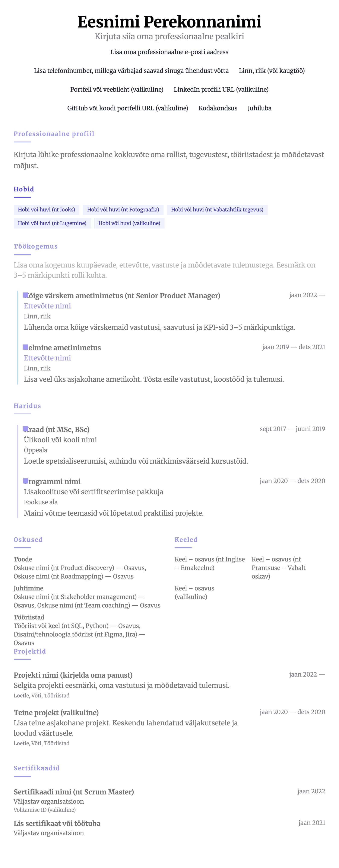Click the 'Vabatahtlik tegevus' hobby tag

(217, 210)
